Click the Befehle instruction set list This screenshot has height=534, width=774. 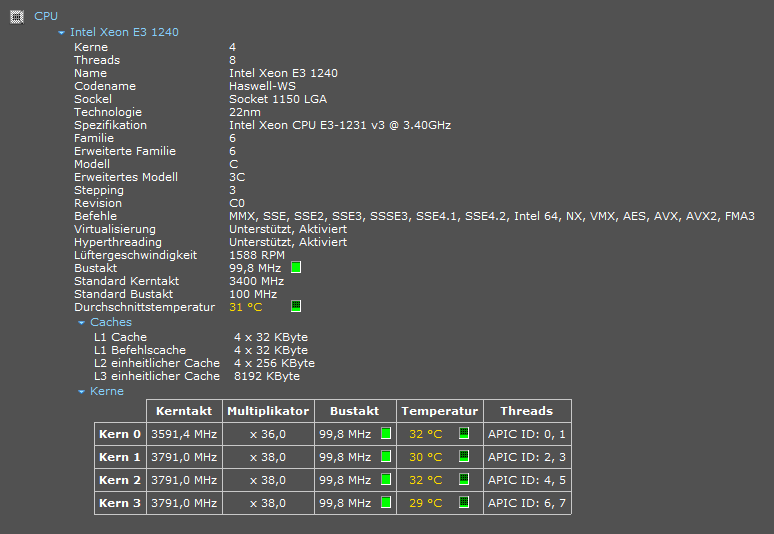(x=492, y=216)
